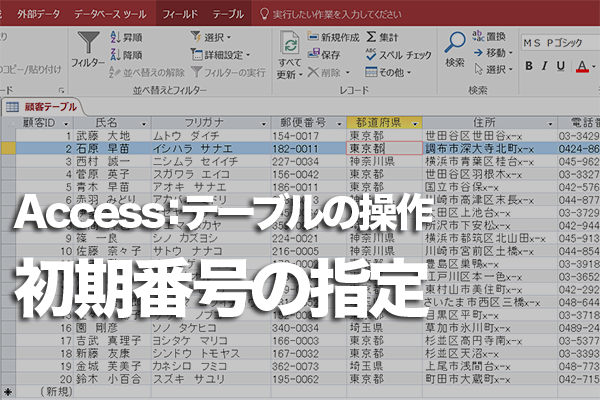
Task: Sort ascending with the 昇順 button
Action: (x=126, y=37)
